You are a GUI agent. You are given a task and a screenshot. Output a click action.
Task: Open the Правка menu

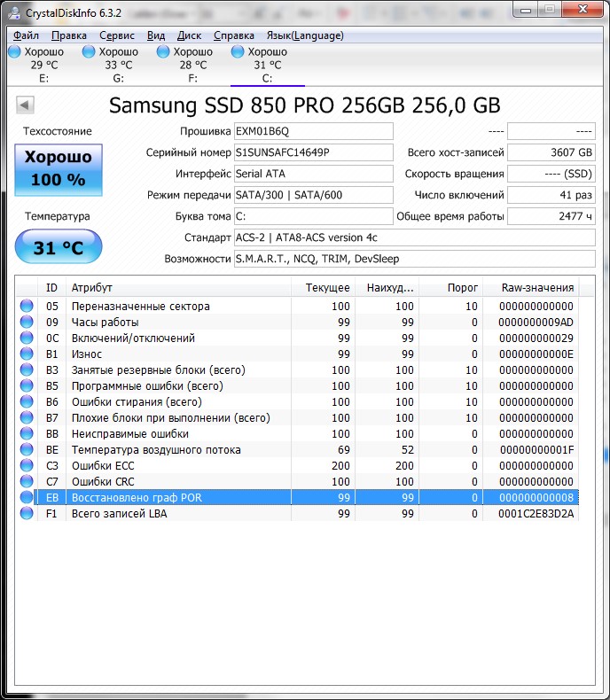pyautogui.click(x=69, y=35)
